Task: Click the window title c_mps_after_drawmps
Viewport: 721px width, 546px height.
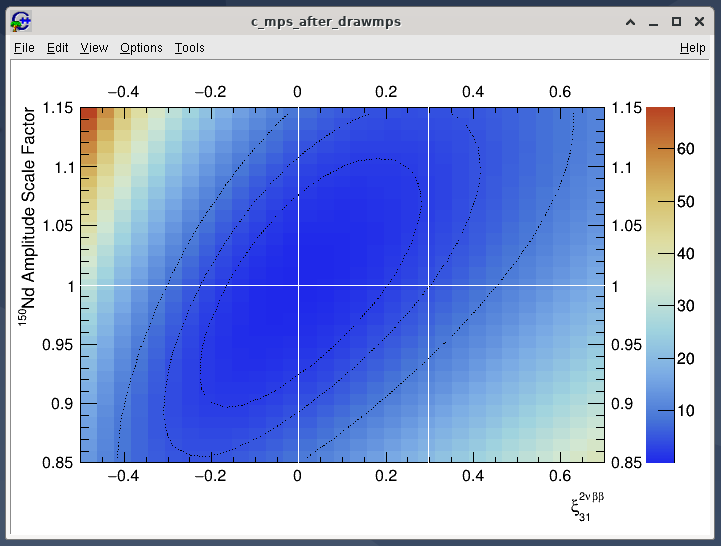Action: point(326,22)
